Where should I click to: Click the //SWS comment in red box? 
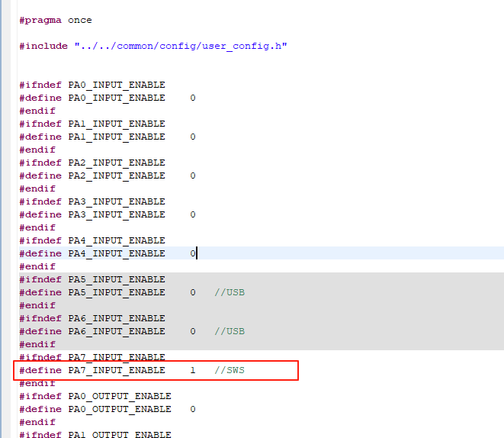click(230, 370)
